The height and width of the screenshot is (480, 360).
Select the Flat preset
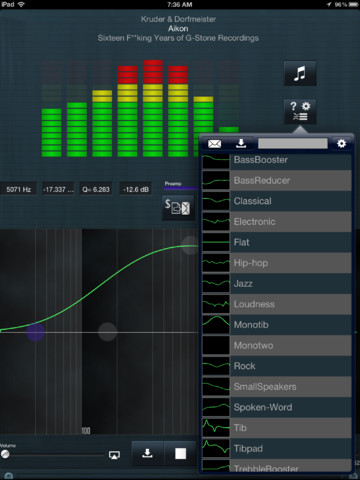point(277,242)
